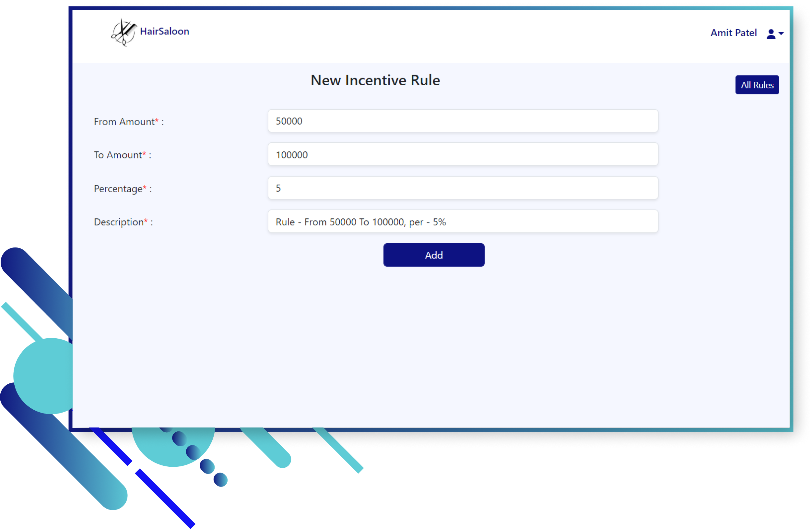Image resolution: width=812 pixels, height=529 pixels.
Task: Click the New Incentive Rule heading
Action: tap(375, 80)
